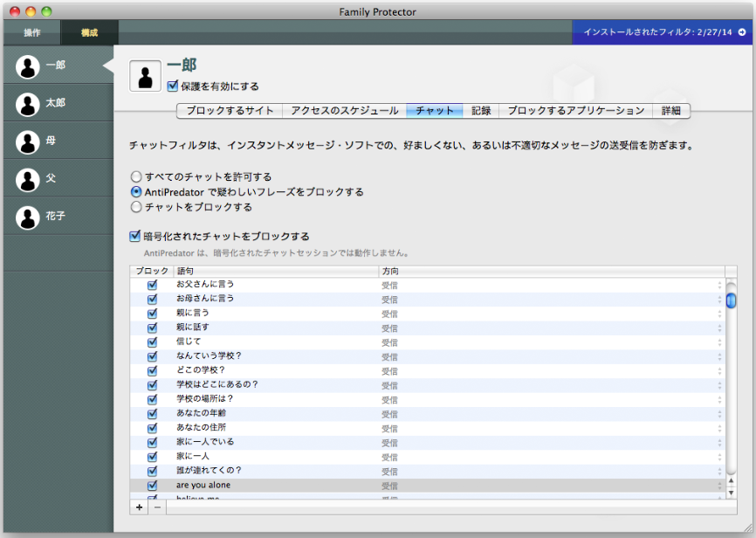Select チャットをブロックする radio option
This screenshot has height=538, width=756.
136,206
